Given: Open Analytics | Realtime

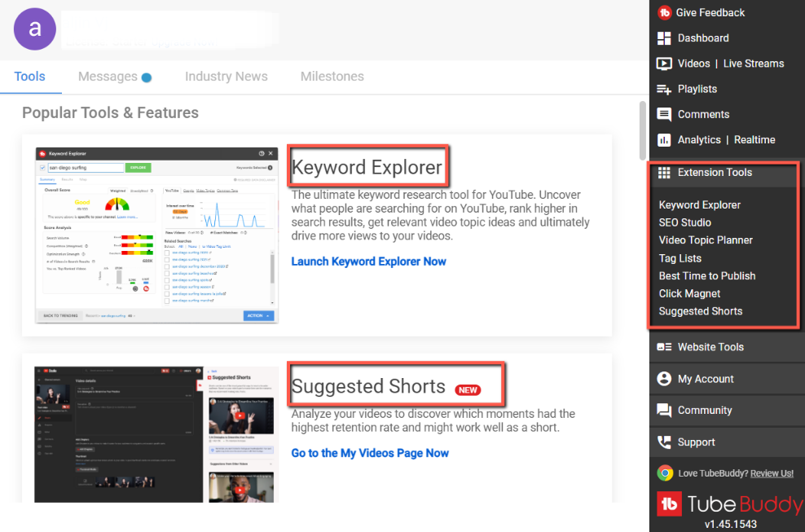Looking at the screenshot, I should click(x=727, y=139).
